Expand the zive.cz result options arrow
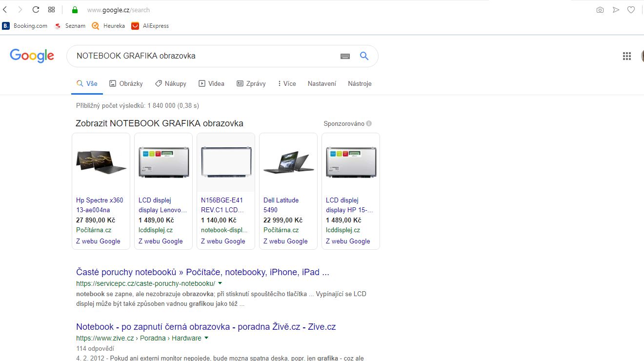 coord(206,338)
